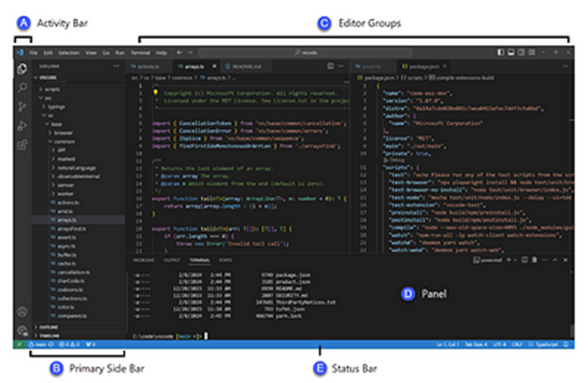Open the Help menu
The width and height of the screenshot is (588, 383).
(x=161, y=53)
